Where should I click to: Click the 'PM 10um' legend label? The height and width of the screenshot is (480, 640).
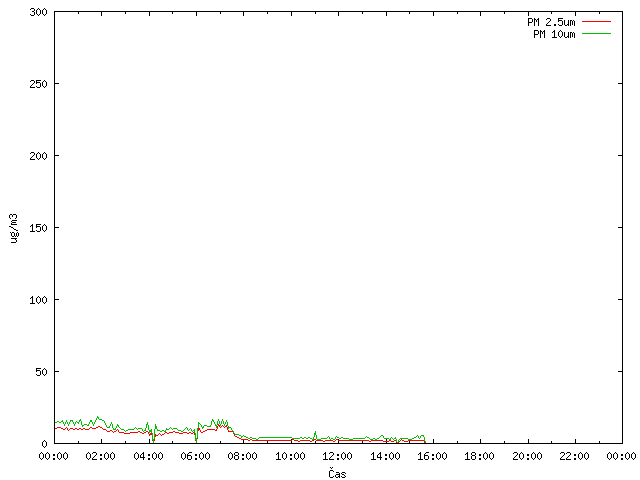(554, 34)
